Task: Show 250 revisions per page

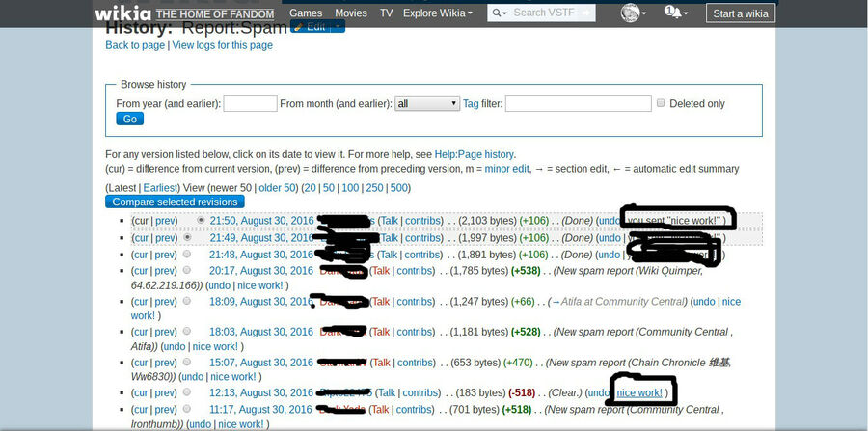Action: tap(375, 188)
